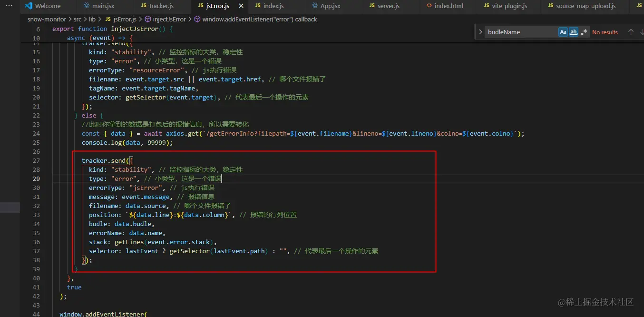This screenshot has height=317, width=644.
Task: Close the jsError.js tab
Action: point(241,6)
